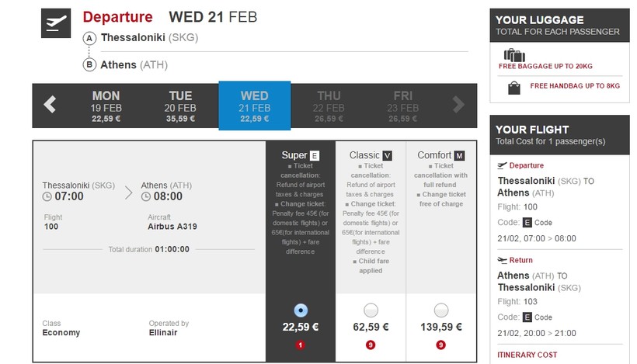
Task: Click the Classic fare V code badge
Action: [387, 155]
